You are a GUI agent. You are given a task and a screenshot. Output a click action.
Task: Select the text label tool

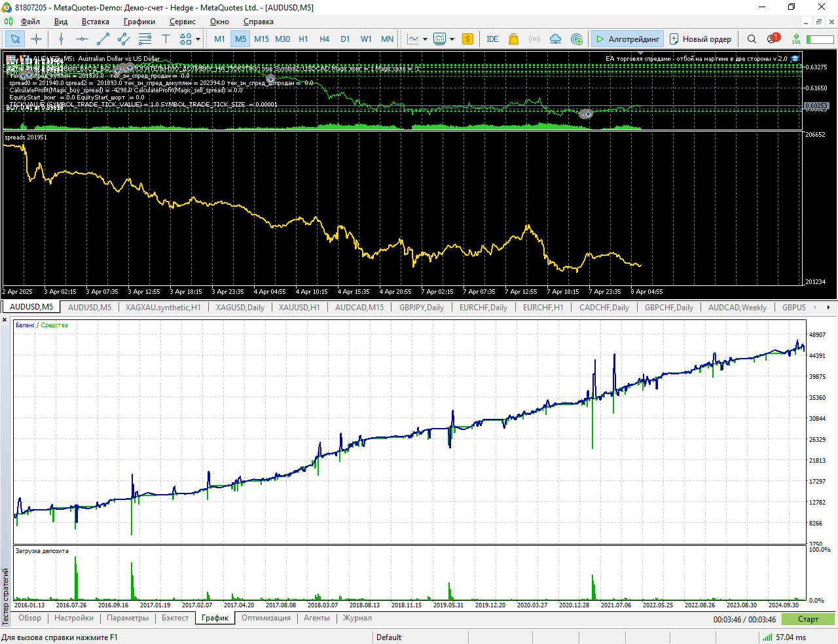click(x=166, y=39)
